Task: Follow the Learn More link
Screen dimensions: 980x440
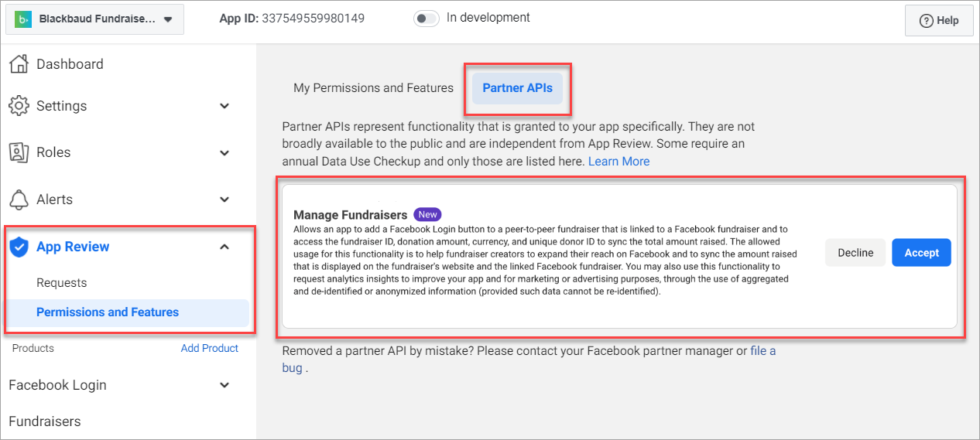Action: coord(618,162)
